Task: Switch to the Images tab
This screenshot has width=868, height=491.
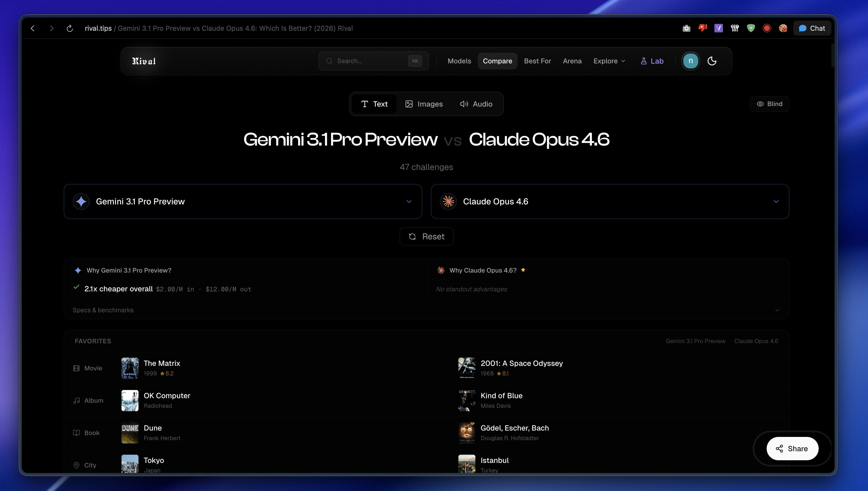Action: 424,104
